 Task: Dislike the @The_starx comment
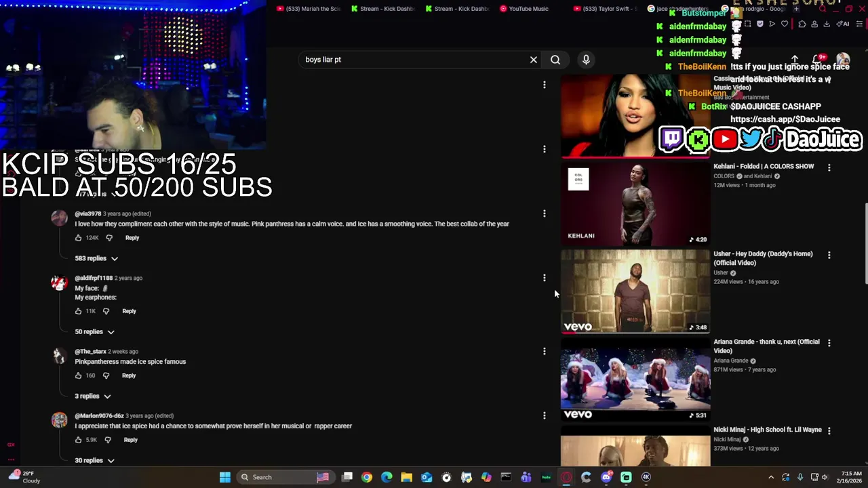(106, 375)
